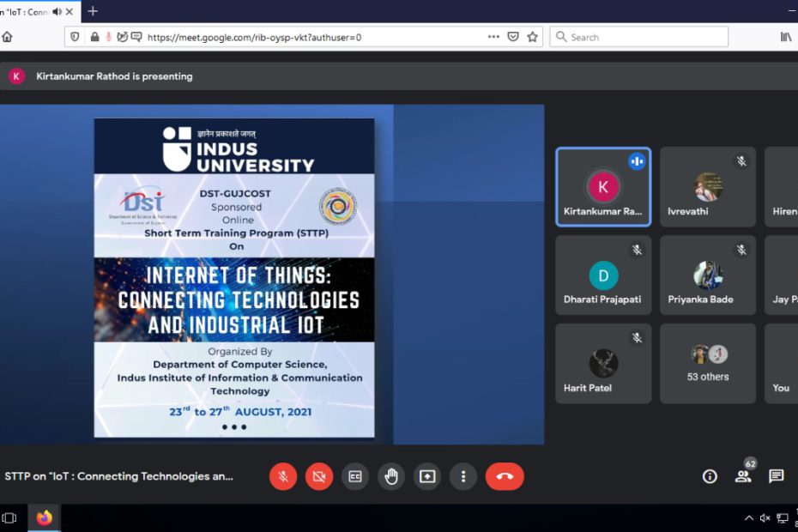The width and height of the screenshot is (798, 532).
Task: Select the Google Meet URL address bar
Action: pos(309,37)
